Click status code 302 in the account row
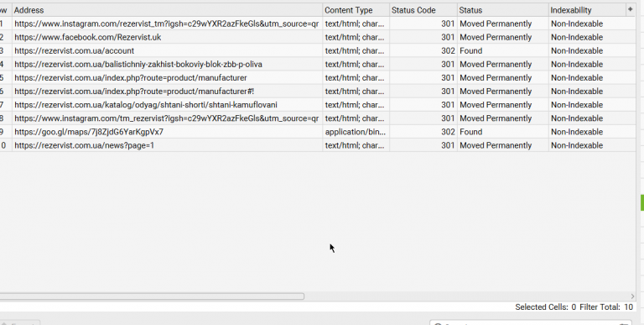The width and height of the screenshot is (644, 325). (x=423, y=51)
